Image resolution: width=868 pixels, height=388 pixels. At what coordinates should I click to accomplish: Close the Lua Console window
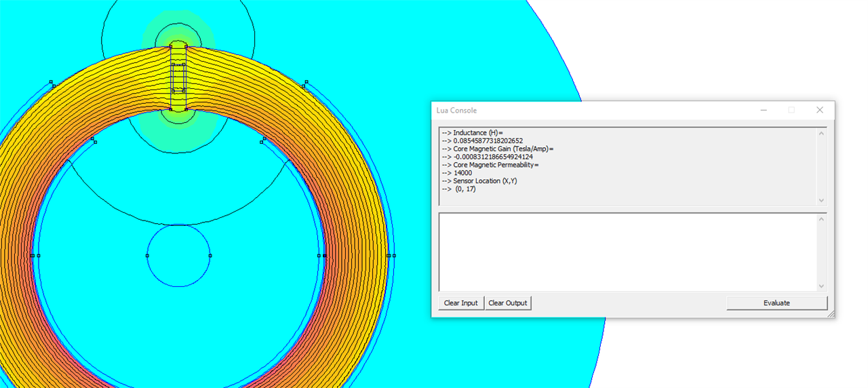[819, 110]
